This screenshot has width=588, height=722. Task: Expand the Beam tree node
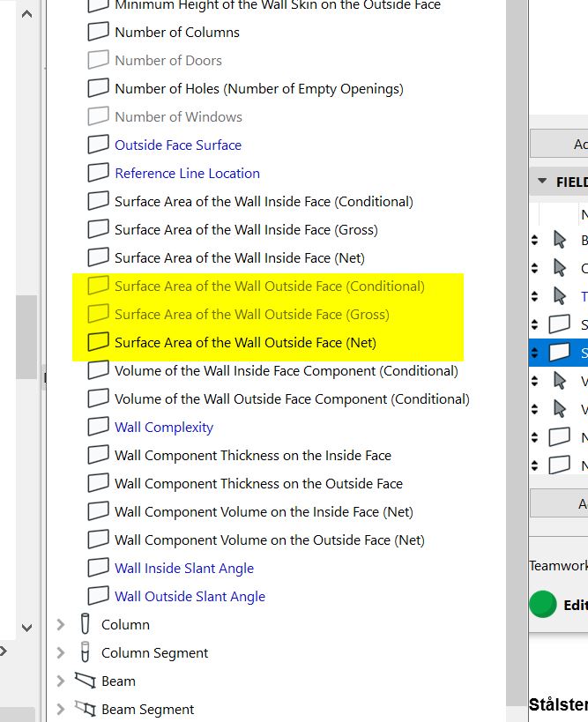click(60, 681)
